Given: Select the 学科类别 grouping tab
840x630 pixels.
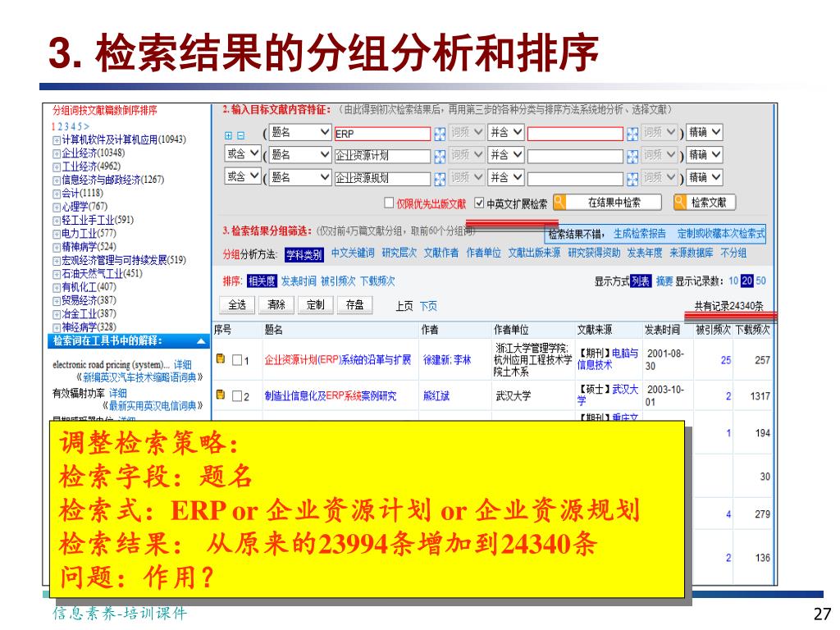Looking at the screenshot, I should coord(304,254).
